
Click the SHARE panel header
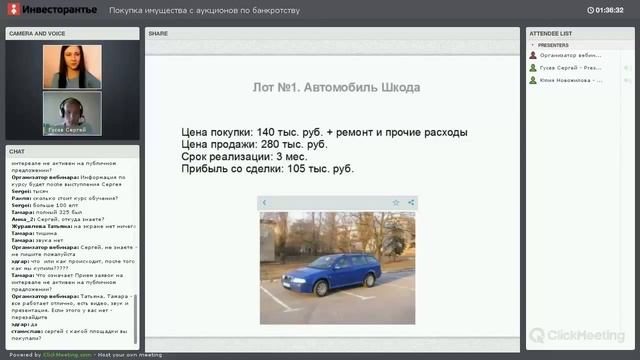332,33
